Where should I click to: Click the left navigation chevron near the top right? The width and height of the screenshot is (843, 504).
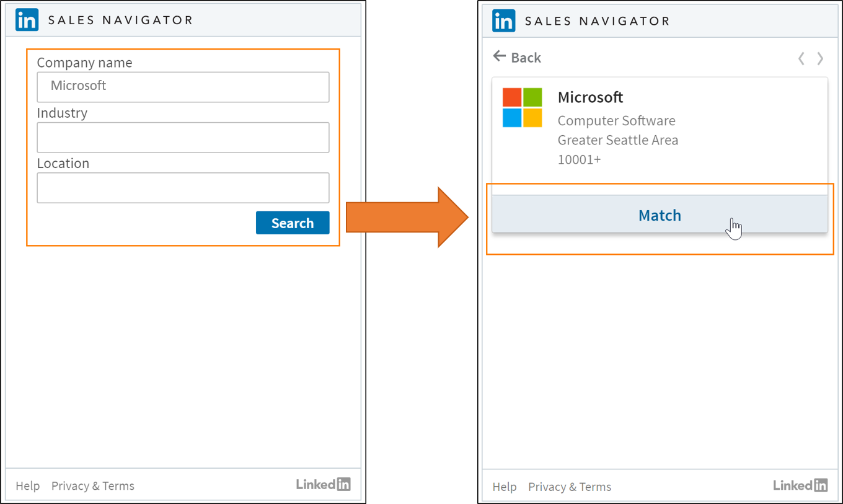tap(801, 58)
